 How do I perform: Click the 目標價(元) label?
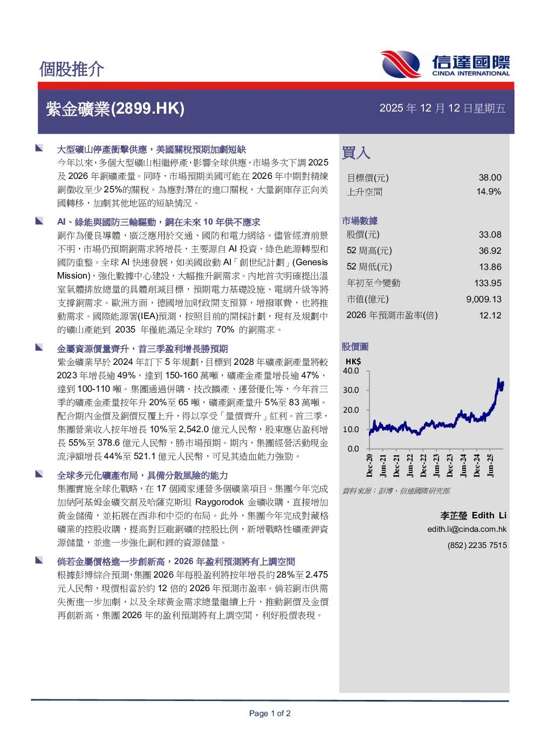point(367,178)
